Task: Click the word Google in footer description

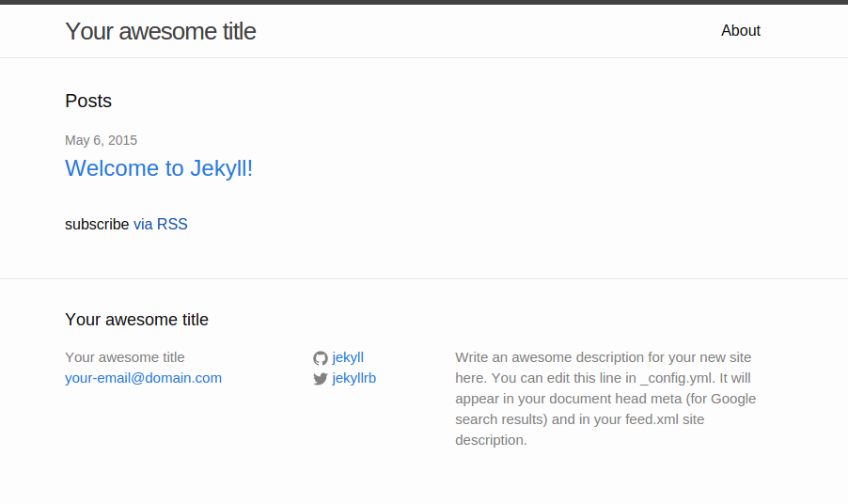Action: pos(733,399)
